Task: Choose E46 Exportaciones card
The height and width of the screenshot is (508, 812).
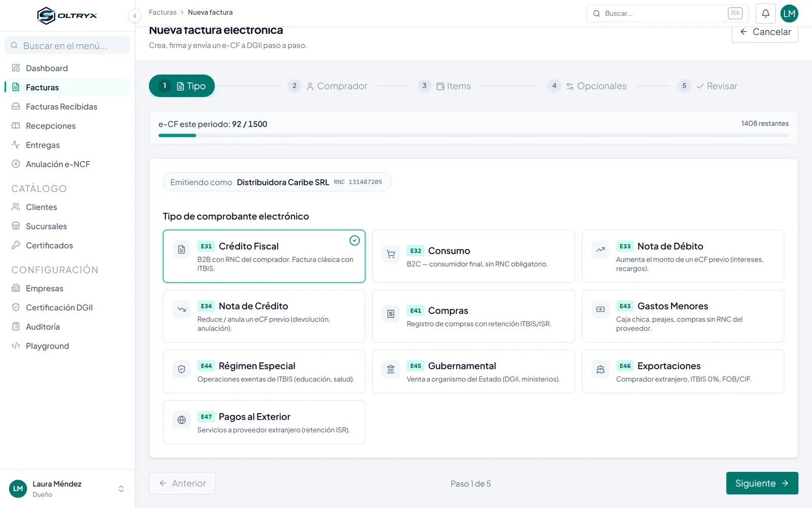Action: 683,371
